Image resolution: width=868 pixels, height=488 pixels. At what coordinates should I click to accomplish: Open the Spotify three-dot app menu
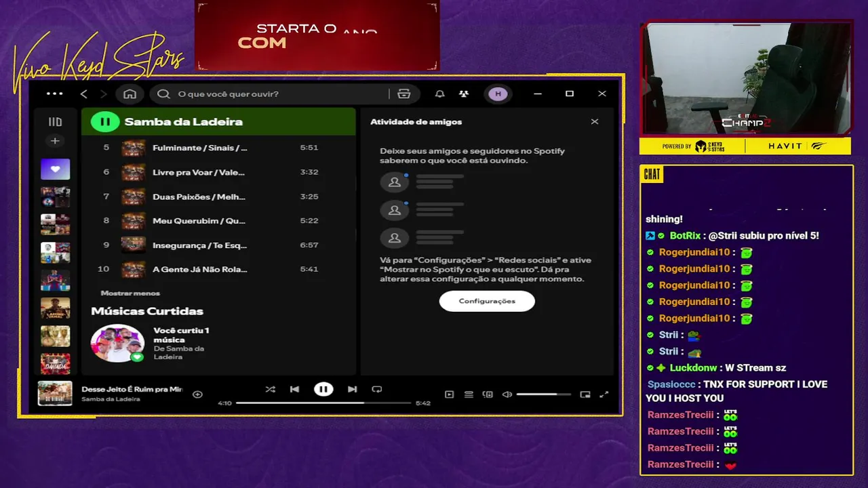pos(54,94)
